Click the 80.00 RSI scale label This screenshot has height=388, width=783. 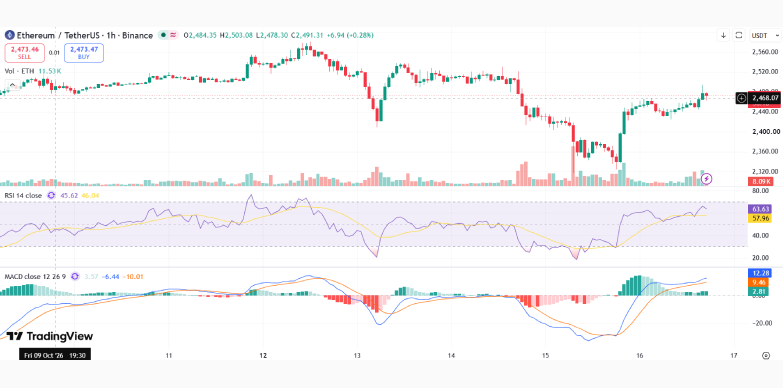[762, 191]
